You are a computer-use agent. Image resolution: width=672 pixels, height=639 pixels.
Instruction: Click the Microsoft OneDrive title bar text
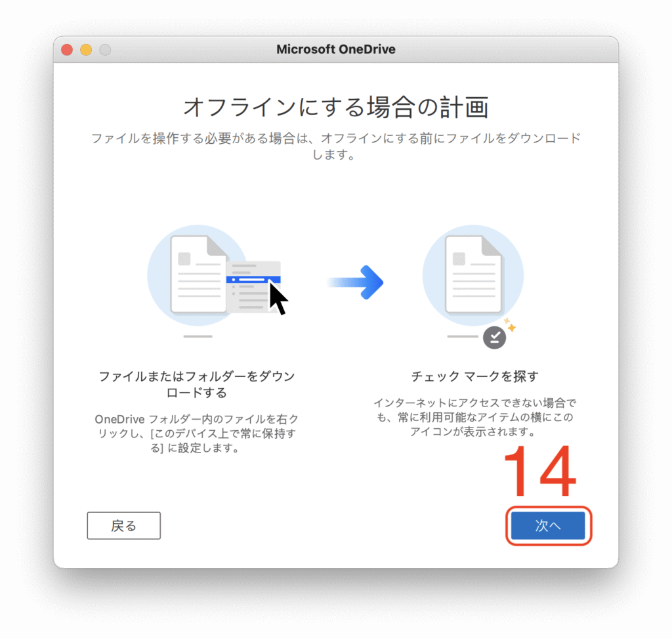click(x=336, y=49)
